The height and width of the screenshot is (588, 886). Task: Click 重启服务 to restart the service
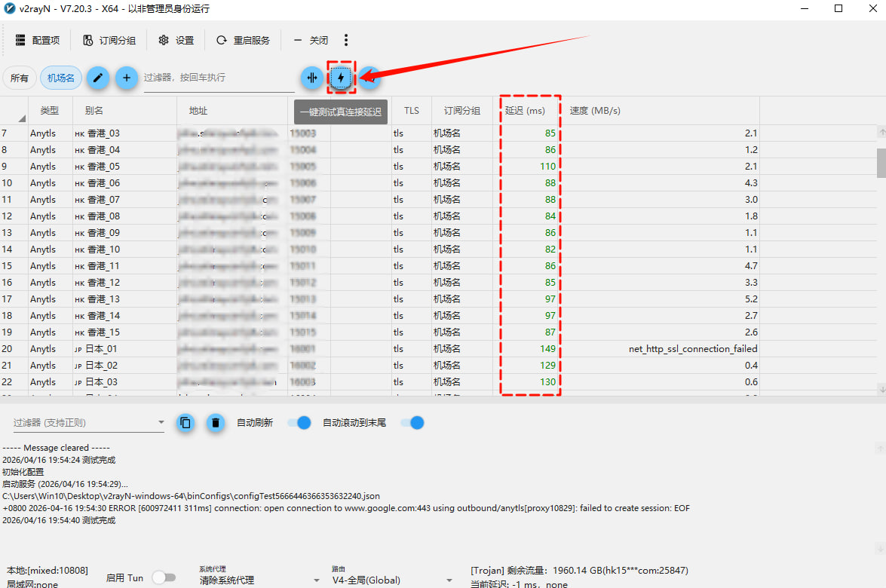click(x=243, y=40)
